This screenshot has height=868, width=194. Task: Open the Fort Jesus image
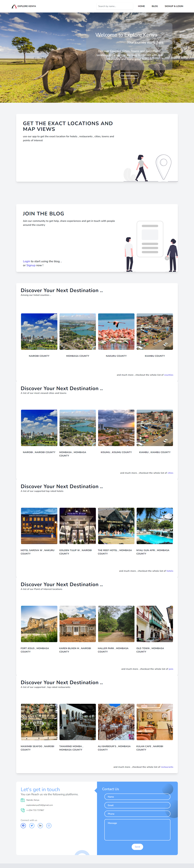pyautogui.click(x=39, y=624)
